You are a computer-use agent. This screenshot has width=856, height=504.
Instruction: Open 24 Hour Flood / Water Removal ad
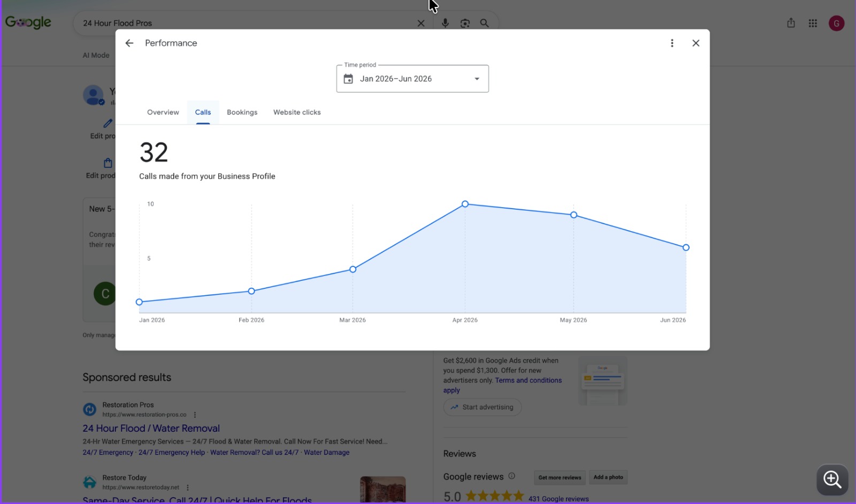click(x=151, y=429)
